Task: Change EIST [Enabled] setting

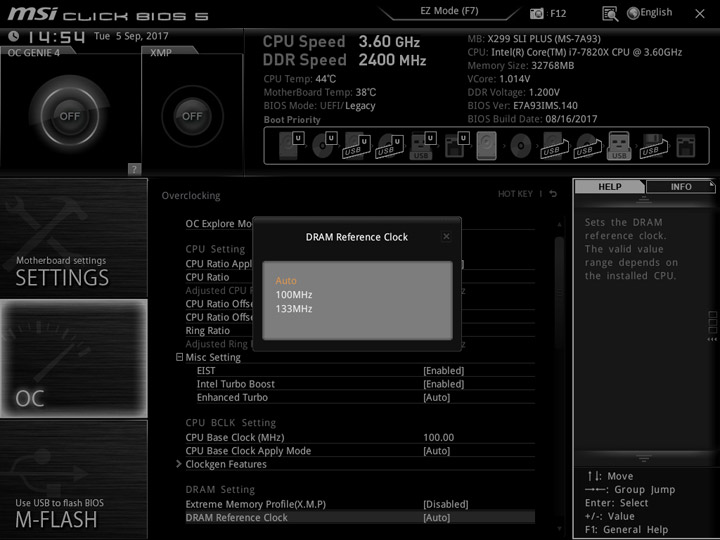Action: pos(444,371)
